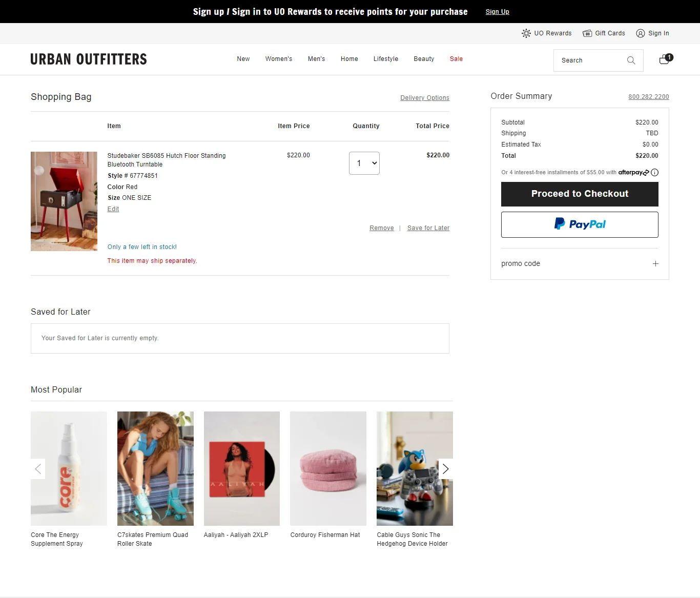Open Sign In via account icon
Viewport: 700px width, 598px height.
coord(640,33)
